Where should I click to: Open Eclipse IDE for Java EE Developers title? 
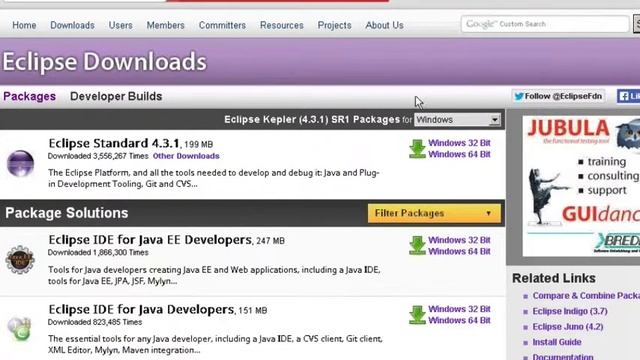150,240
